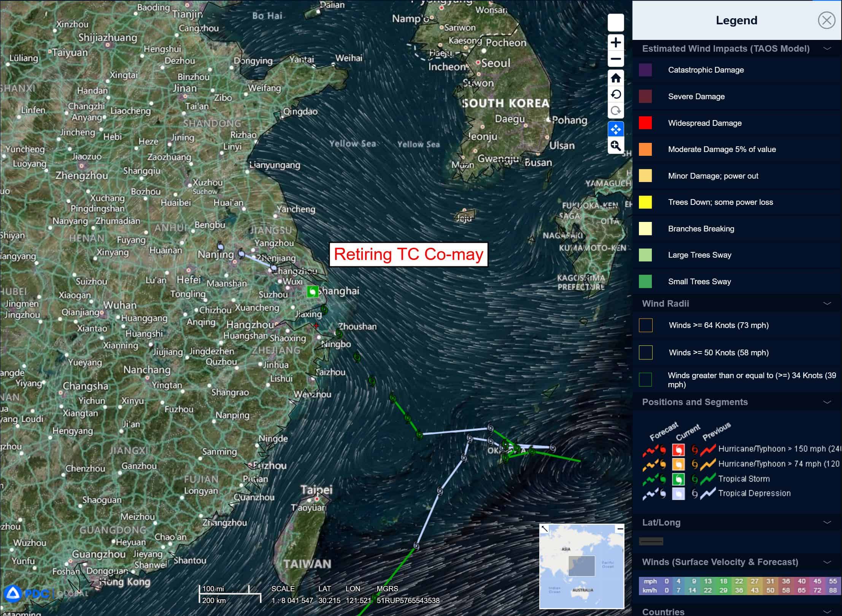Click the Trees Down yellow swatch
This screenshot has height=616, width=842.
[x=645, y=202]
